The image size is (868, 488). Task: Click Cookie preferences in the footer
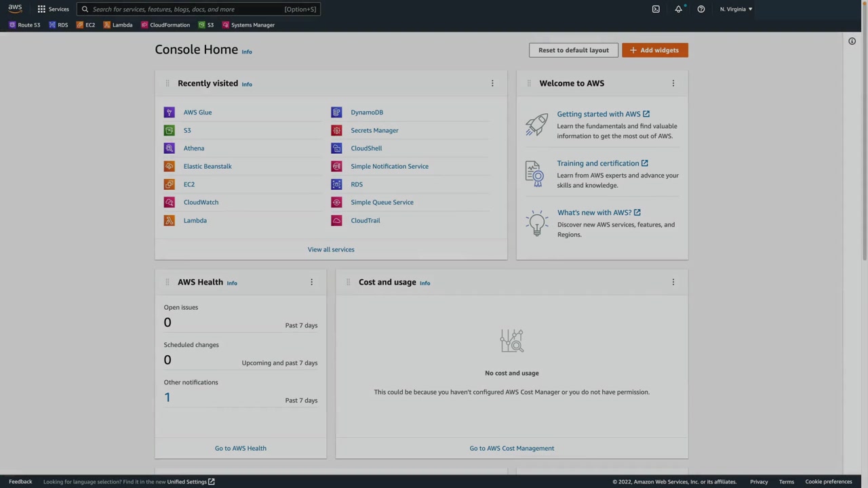point(829,482)
